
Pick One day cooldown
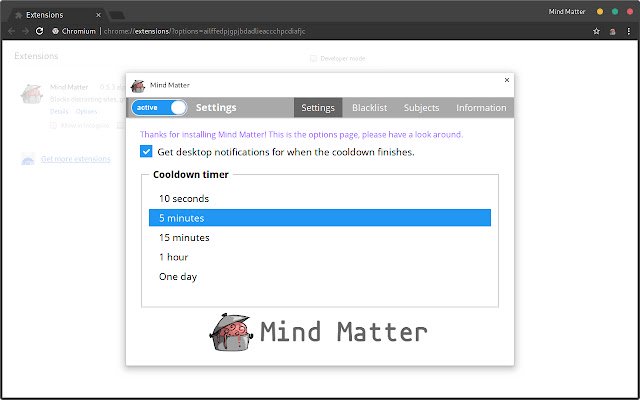(x=320, y=277)
